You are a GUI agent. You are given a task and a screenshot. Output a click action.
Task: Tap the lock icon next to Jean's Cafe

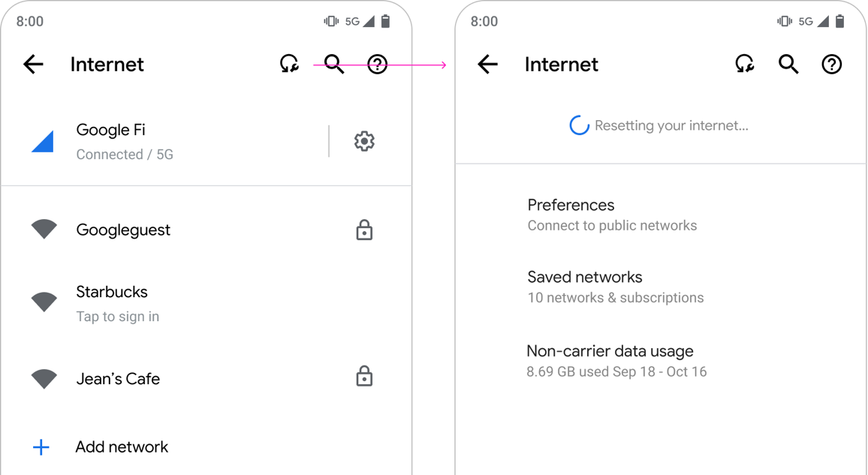[x=364, y=376]
